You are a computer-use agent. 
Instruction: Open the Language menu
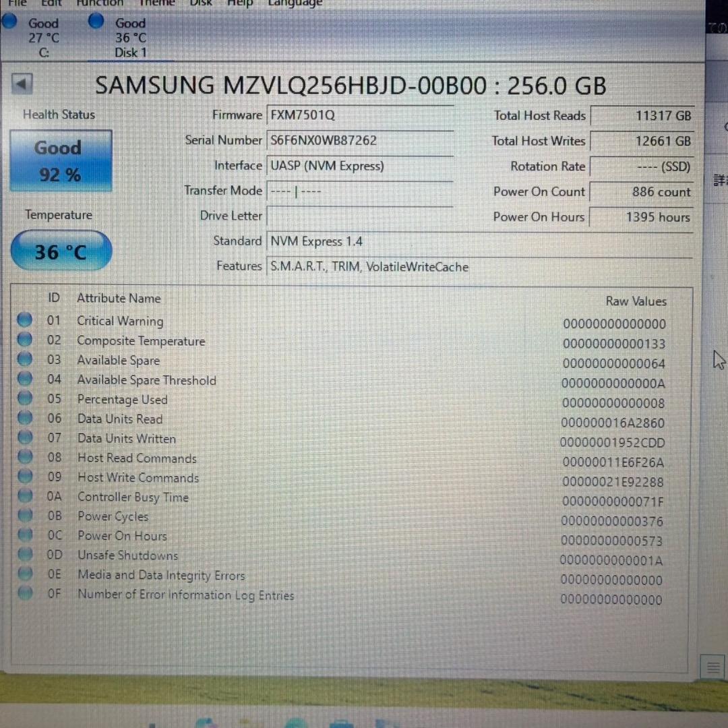pyautogui.click(x=294, y=3)
